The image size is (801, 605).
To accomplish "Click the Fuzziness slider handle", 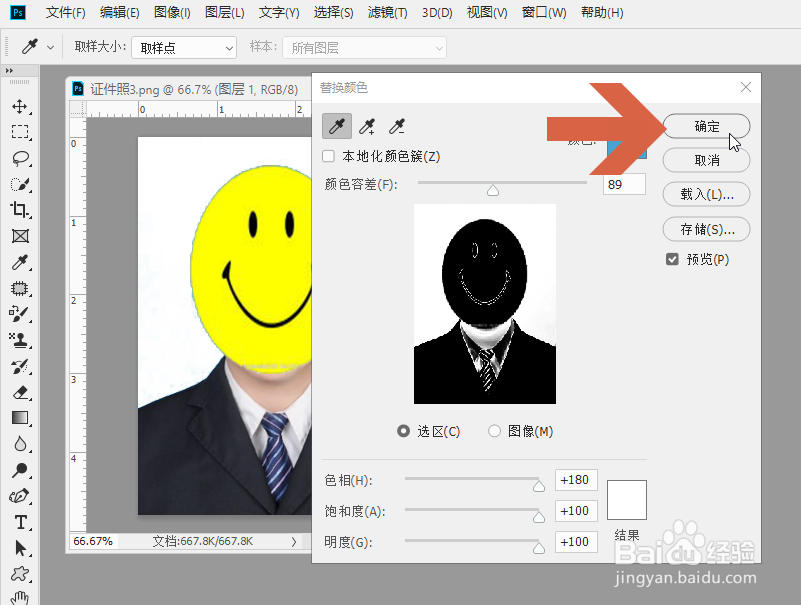I will click(x=493, y=188).
